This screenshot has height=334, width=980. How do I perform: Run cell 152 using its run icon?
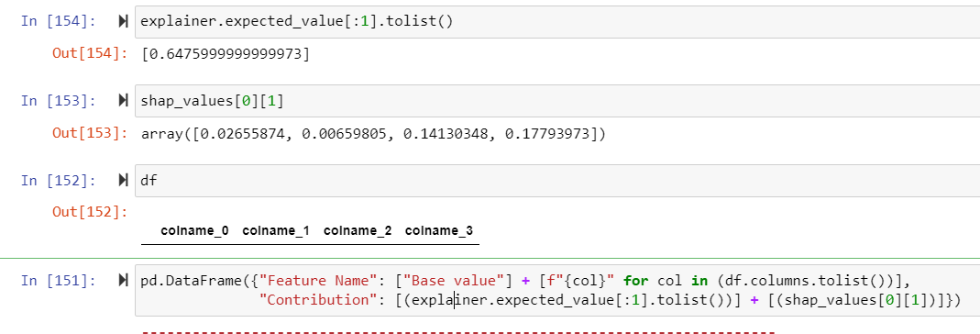(123, 181)
